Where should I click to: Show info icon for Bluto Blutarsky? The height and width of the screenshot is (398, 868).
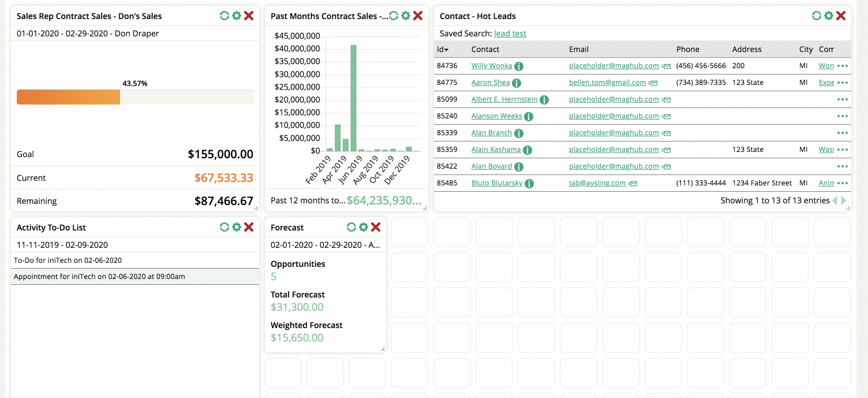point(529,184)
